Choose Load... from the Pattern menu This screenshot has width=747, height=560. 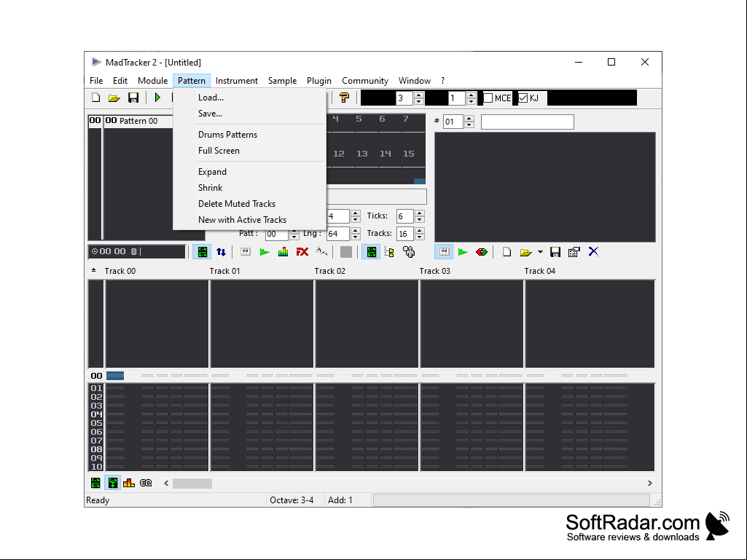pos(250,98)
